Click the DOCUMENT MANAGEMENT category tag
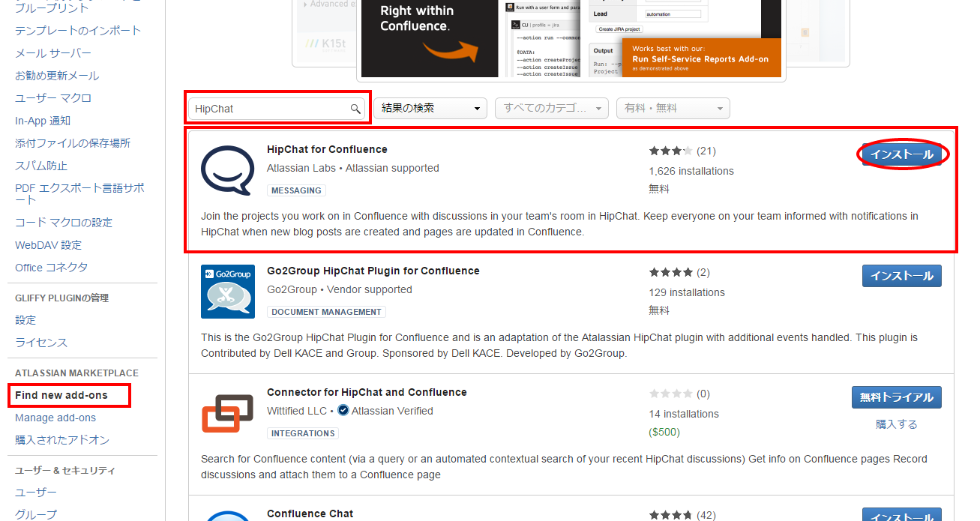The width and height of the screenshot is (980, 521). click(x=326, y=312)
